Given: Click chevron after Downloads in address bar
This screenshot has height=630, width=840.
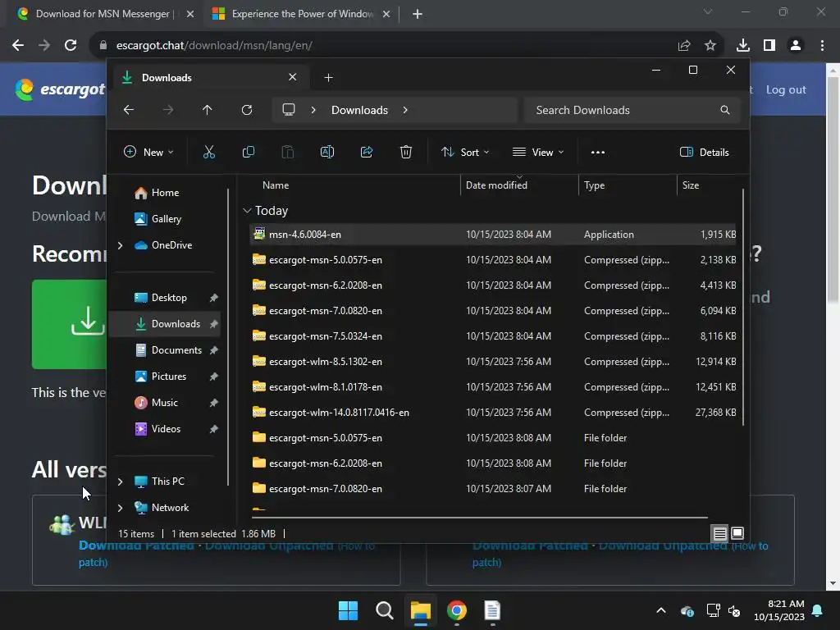Looking at the screenshot, I should click(405, 110).
